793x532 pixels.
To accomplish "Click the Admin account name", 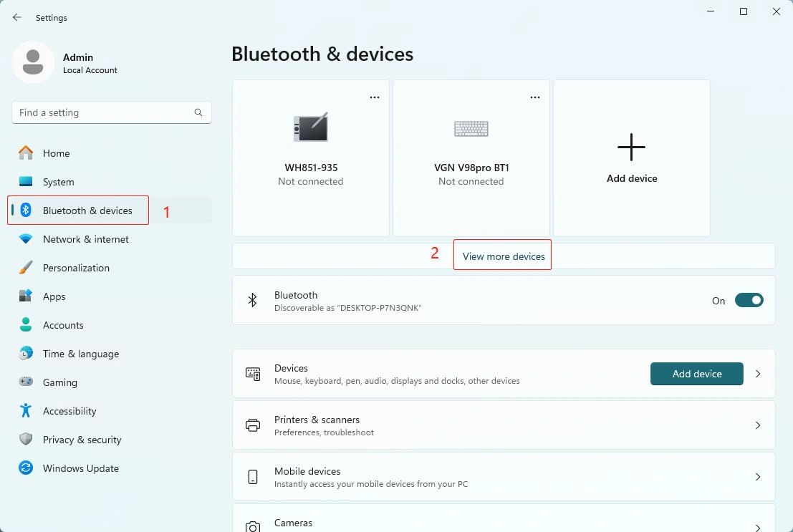I will tap(78, 57).
